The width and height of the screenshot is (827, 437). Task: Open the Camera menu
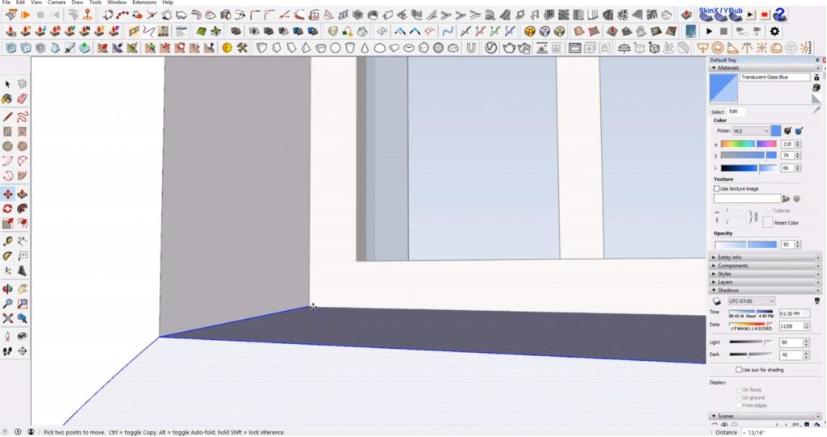click(x=56, y=2)
